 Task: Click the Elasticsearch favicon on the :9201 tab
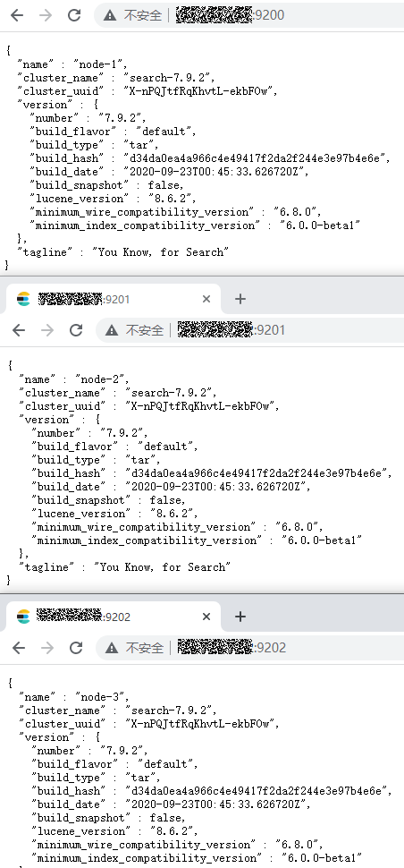(23, 300)
